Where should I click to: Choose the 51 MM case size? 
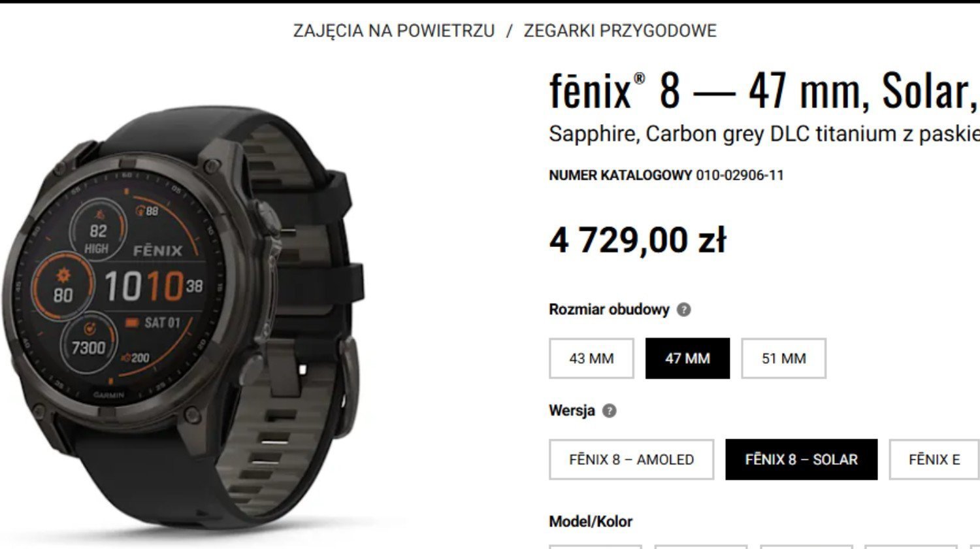pyautogui.click(x=783, y=358)
